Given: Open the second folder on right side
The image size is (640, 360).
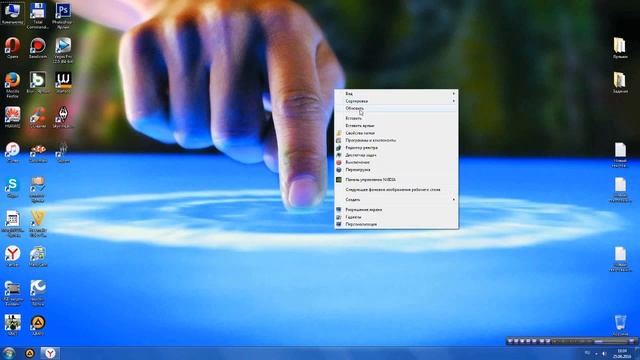Looking at the screenshot, I should coord(620,83).
